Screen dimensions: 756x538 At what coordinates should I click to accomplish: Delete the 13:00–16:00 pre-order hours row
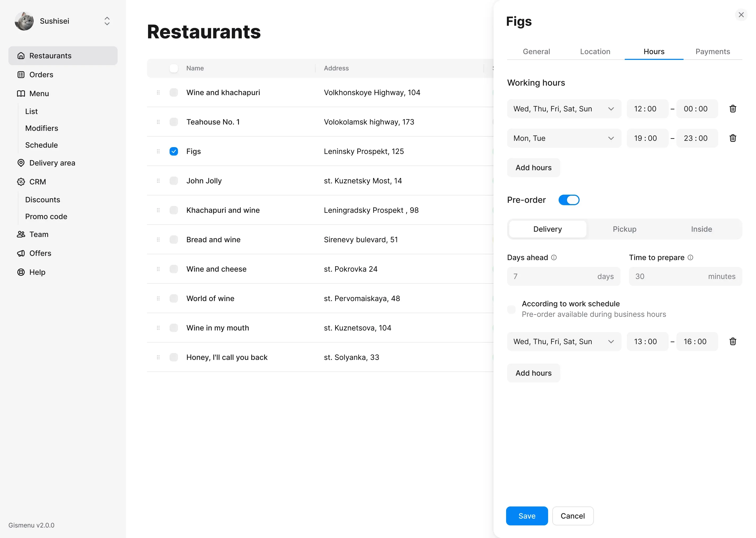732,341
